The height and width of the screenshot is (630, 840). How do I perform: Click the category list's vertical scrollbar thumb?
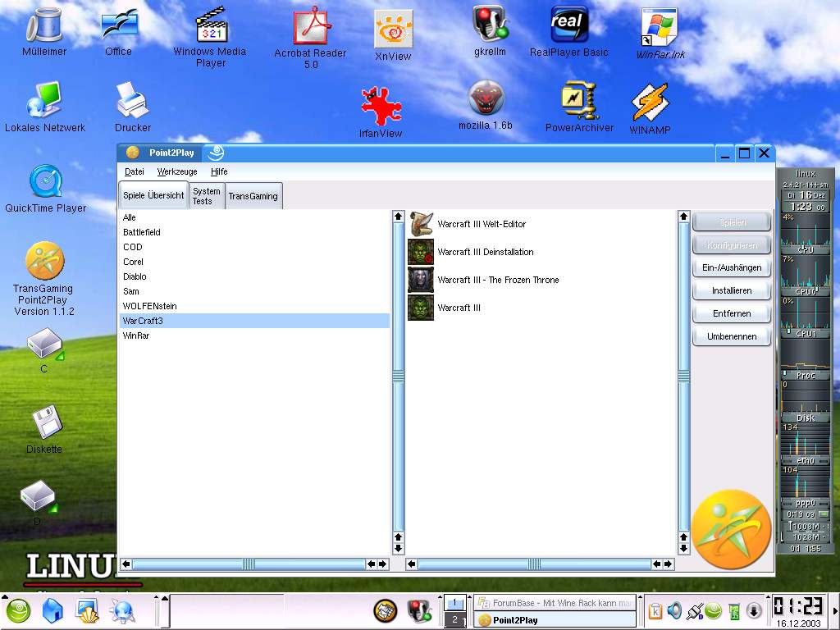coord(398,377)
